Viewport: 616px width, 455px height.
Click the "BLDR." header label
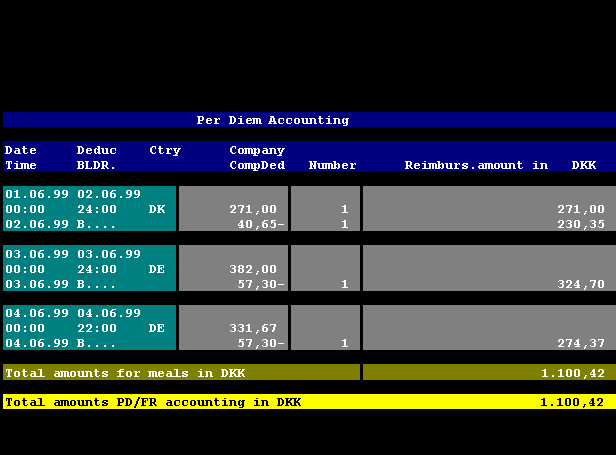tap(96, 165)
